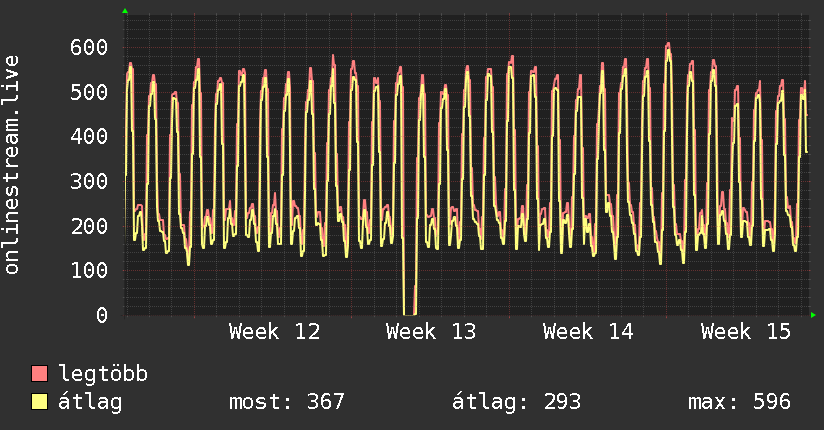Screen dimensions: 824x430
Task: Click the 500 y-axis label
Action: tap(89, 92)
